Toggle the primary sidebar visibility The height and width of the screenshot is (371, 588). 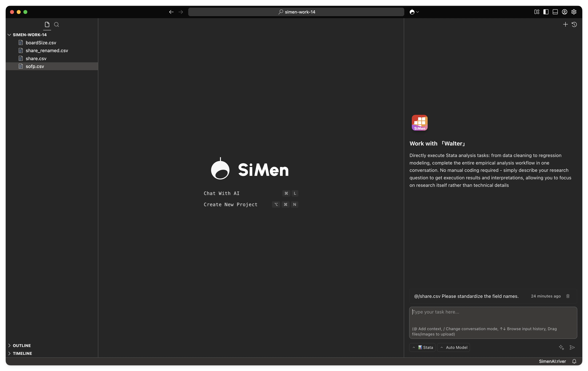pos(546,12)
